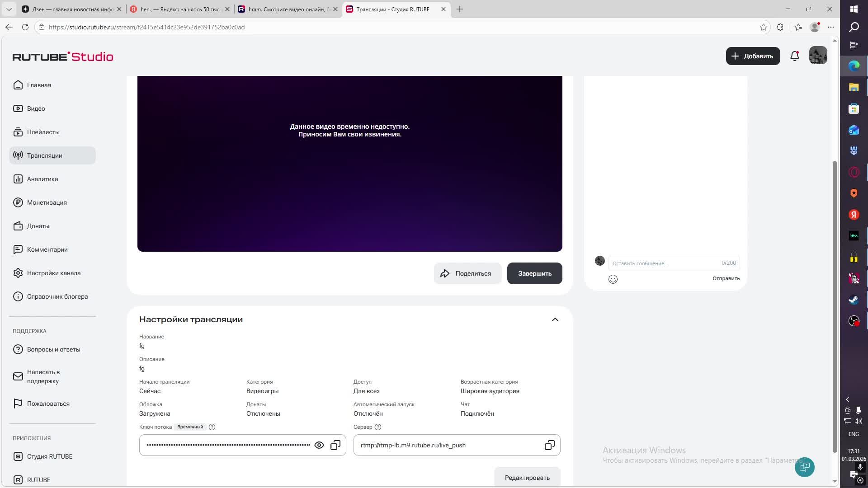Open support chat floating button
This screenshot has width=868, height=488.
(x=804, y=467)
